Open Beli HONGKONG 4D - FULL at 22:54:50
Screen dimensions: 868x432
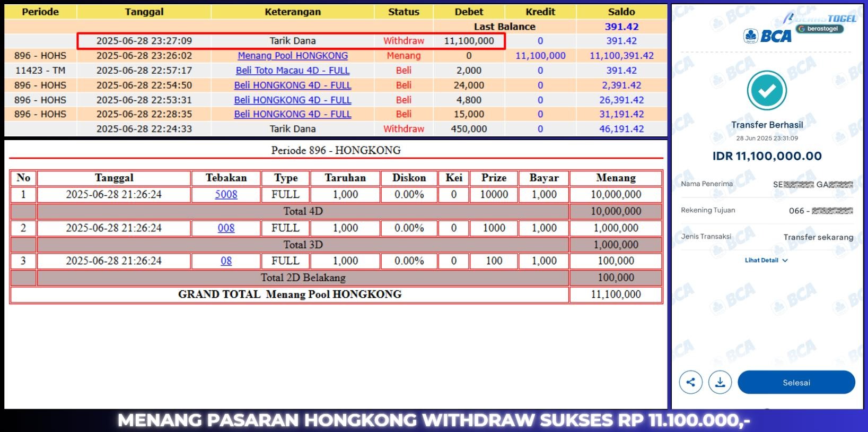pyautogui.click(x=293, y=85)
